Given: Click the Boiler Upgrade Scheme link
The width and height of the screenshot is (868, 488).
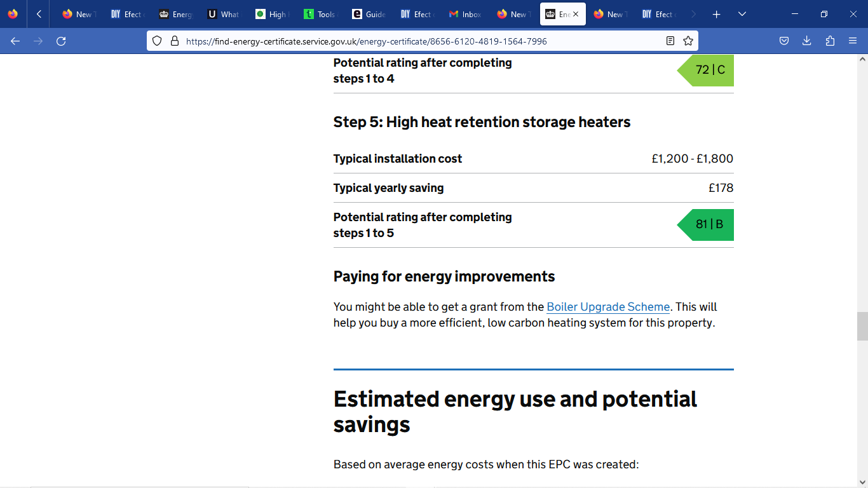Looking at the screenshot, I should (x=607, y=307).
